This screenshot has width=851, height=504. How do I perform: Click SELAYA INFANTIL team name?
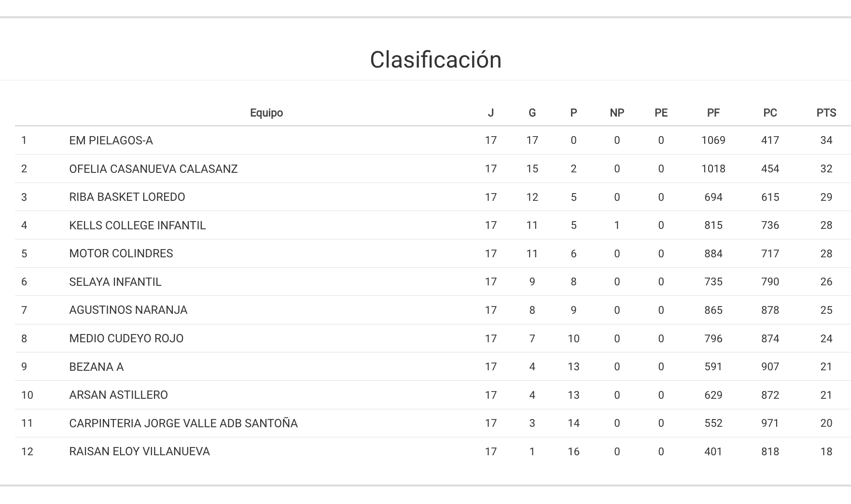pos(115,282)
